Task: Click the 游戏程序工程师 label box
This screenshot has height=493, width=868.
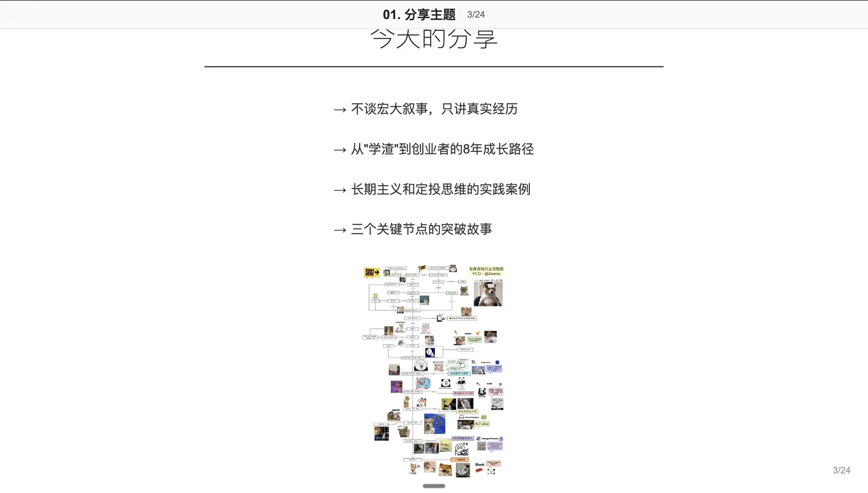Action: pos(459,373)
